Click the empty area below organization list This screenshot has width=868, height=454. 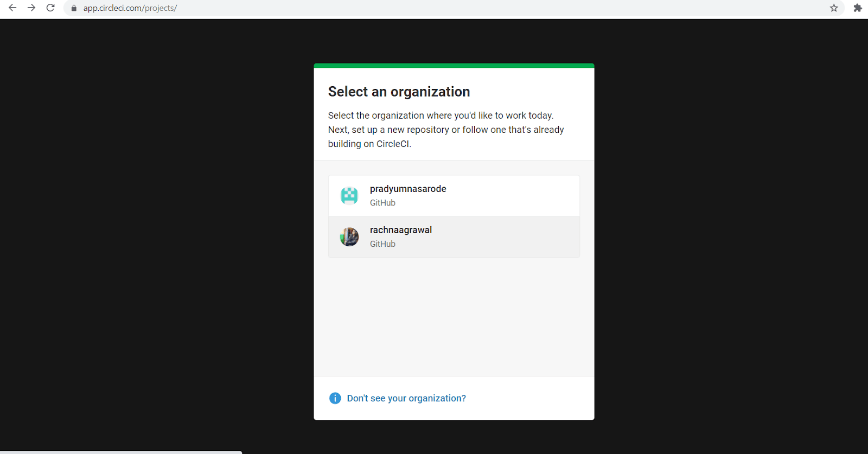point(454,315)
